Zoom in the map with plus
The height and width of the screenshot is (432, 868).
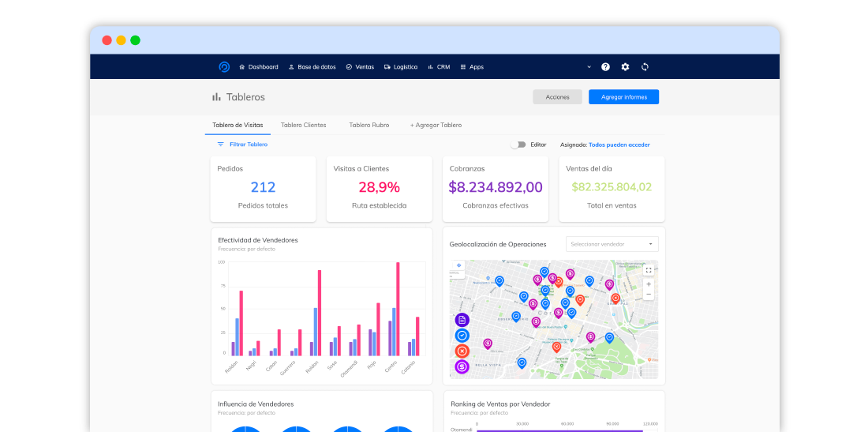(x=649, y=284)
